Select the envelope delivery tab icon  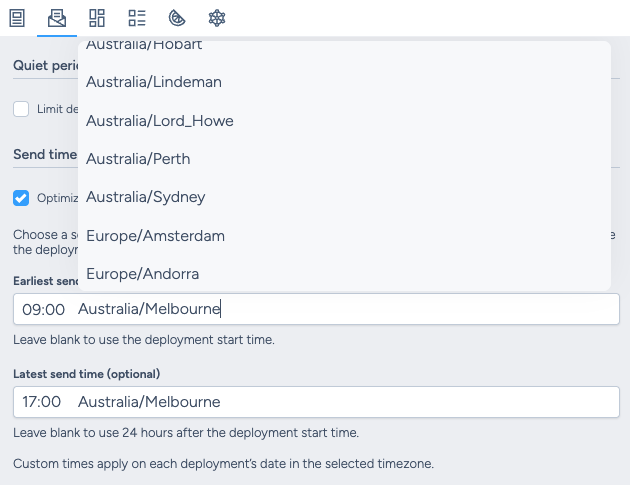[x=57, y=18]
